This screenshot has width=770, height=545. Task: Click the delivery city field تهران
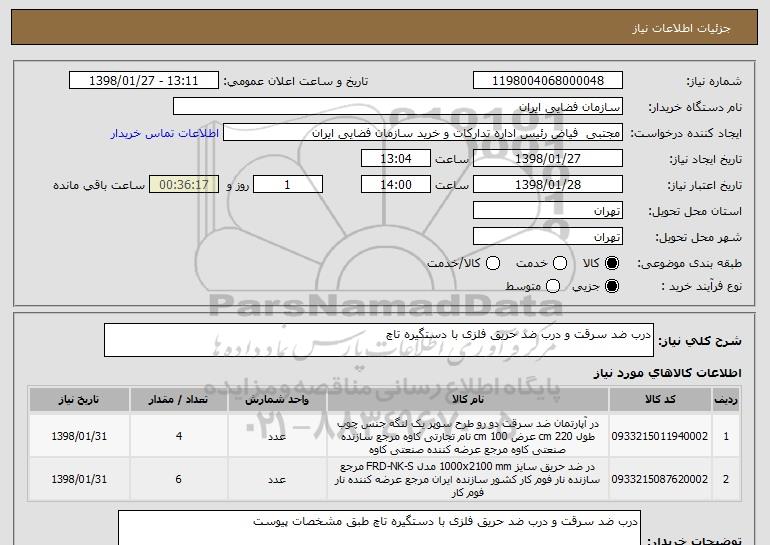pos(548,237)
